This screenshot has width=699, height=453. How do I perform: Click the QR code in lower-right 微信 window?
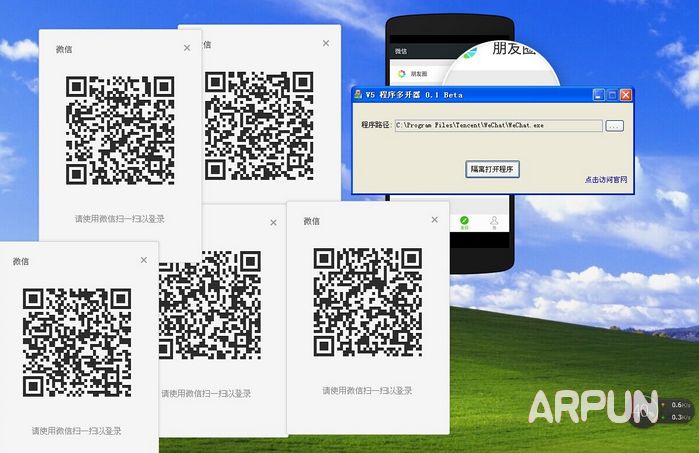[368, 302]
